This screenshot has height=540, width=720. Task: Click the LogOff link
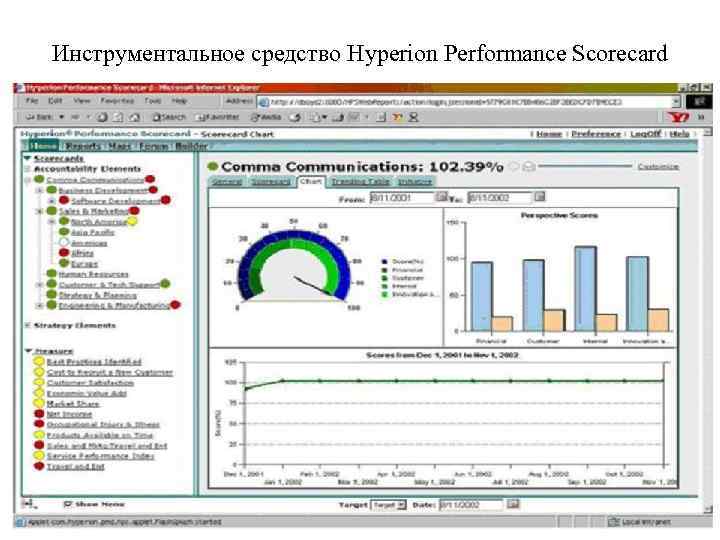tap(646, 134)
